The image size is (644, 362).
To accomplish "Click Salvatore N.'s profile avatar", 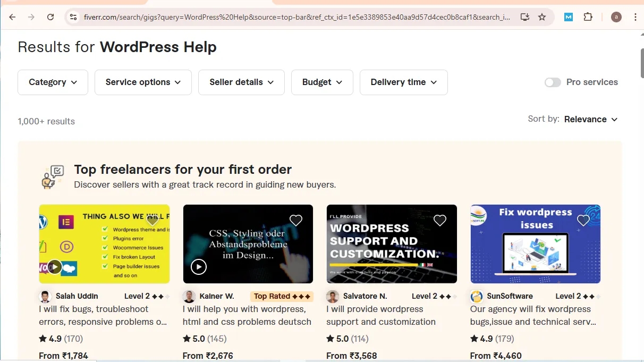I will tap(333, 296).
